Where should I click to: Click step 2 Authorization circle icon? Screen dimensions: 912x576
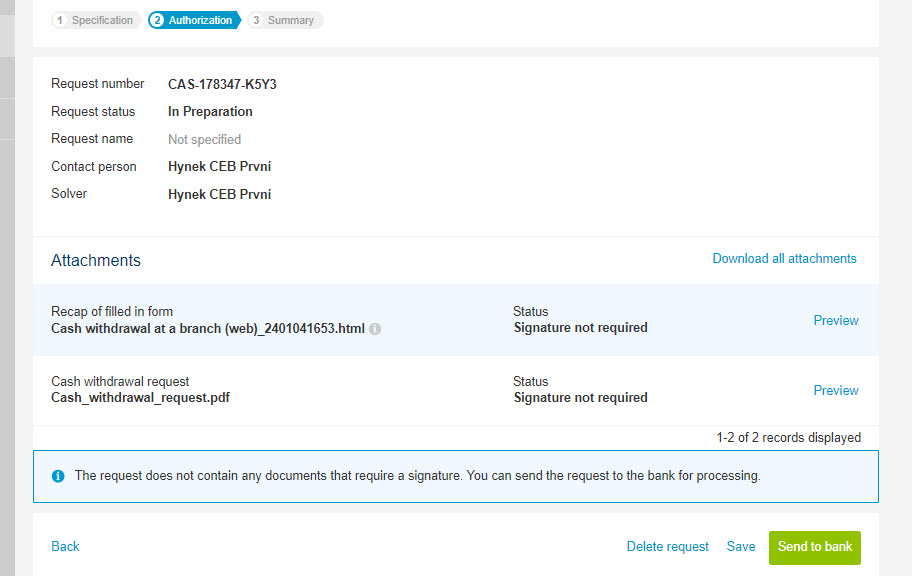click(x=157, y=20)
